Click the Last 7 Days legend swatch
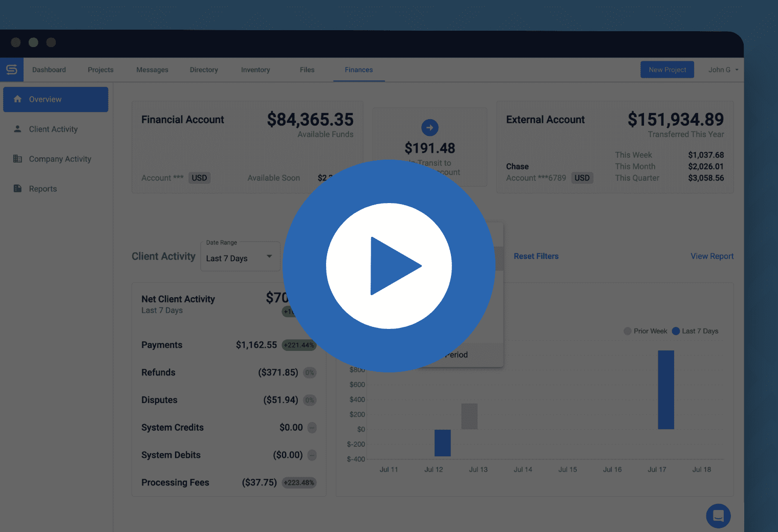This screenshot has width=778, height=532. point(676,331)
